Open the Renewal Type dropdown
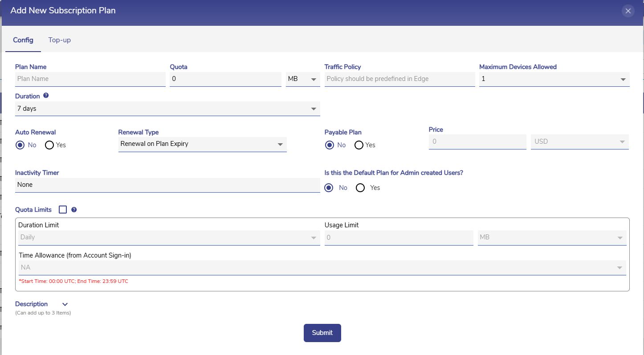This screenshot has width=644, height=355. pos(202,144)
